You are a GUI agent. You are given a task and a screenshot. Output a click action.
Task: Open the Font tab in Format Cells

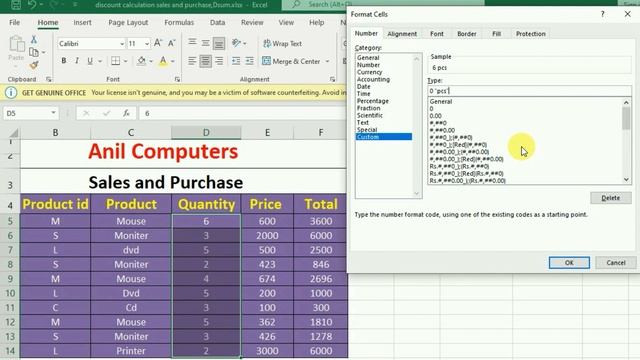[x=437, y=34]
